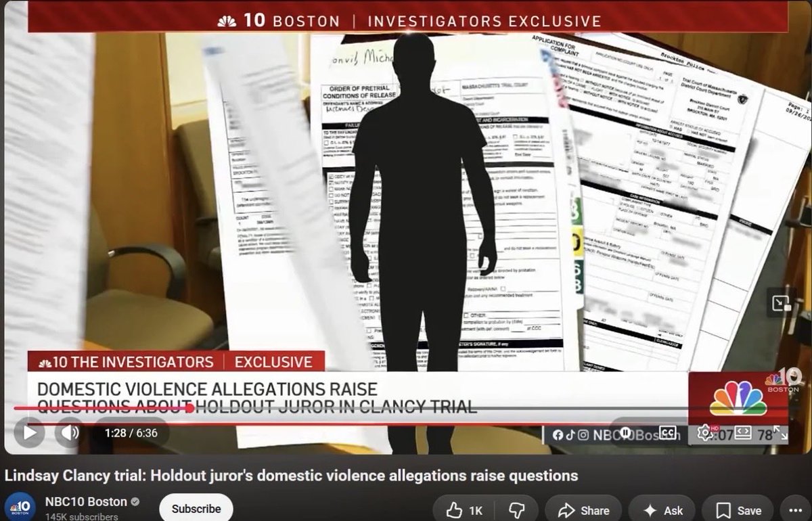Toggle autoplay switch in player controls

626,432
